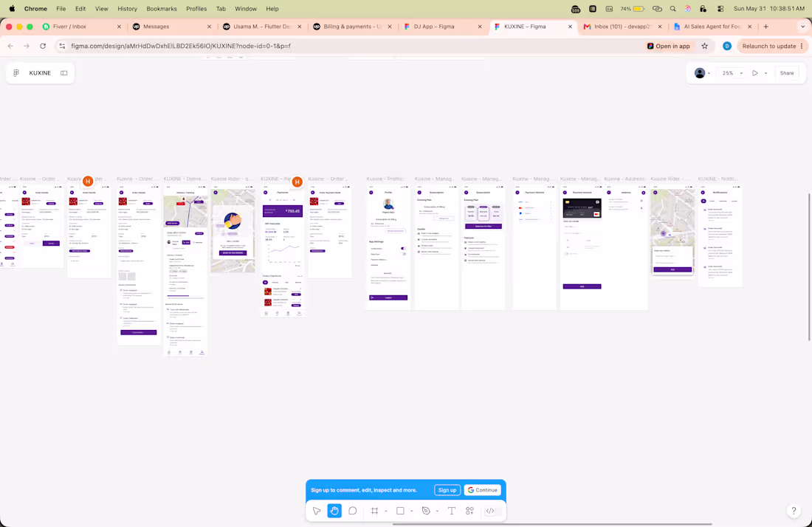Select the Text tool

coord(452,511)
